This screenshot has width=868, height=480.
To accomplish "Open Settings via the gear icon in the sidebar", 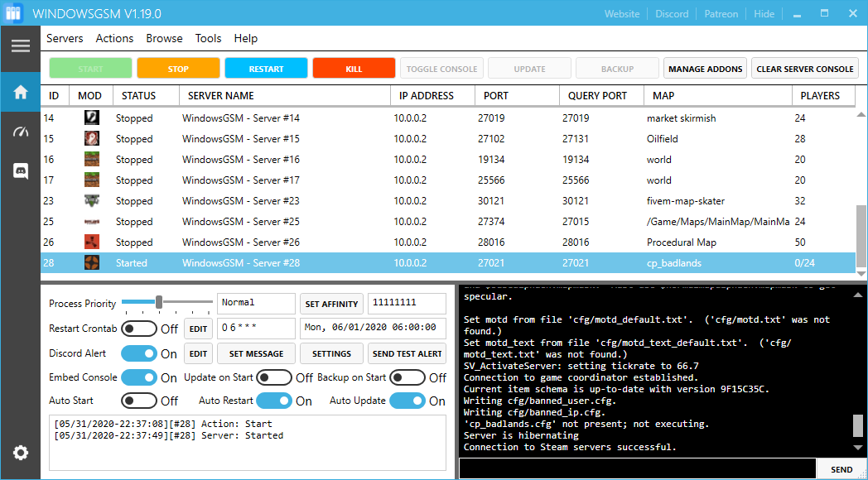I will pos(21,454).
